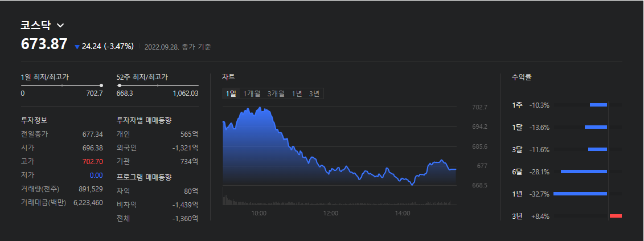Image resolution: width=644 pixels, height=241 pixels.
Task: Click the blue intraday price chart area
Action: (x=339, y=146)
